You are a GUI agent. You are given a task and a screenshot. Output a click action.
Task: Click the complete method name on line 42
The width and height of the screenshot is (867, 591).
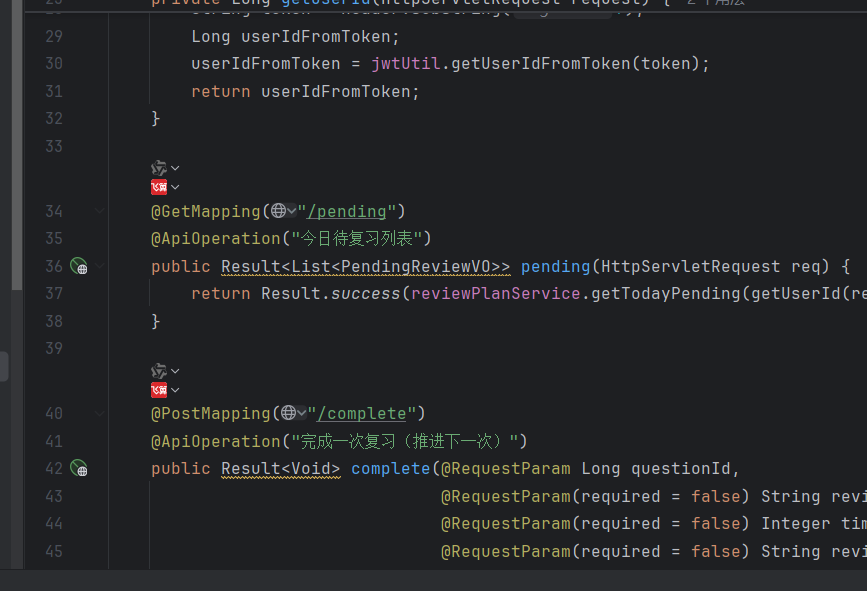pyautogui.click(x=391, y=469)
